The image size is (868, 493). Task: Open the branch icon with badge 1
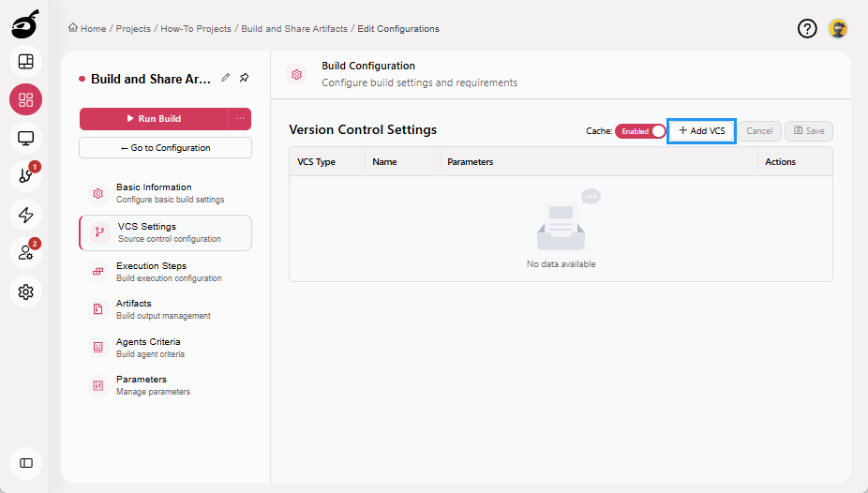[25, 176]
